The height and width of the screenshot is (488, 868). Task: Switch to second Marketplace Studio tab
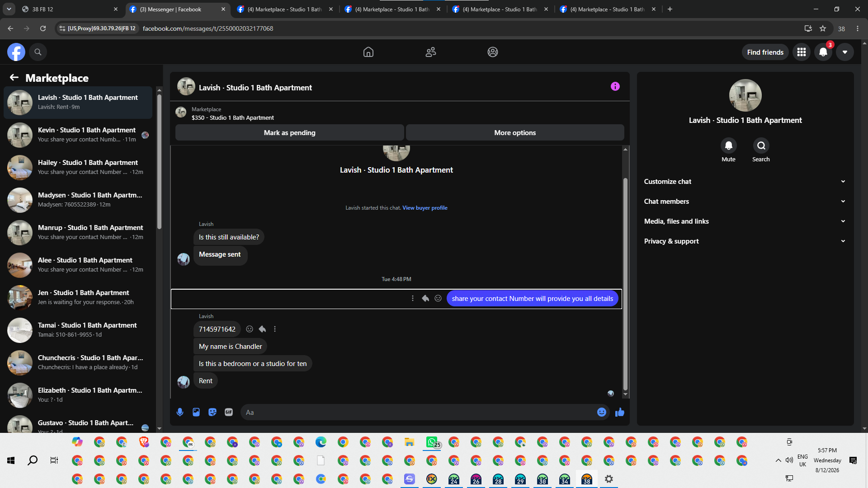coord(392,9)
